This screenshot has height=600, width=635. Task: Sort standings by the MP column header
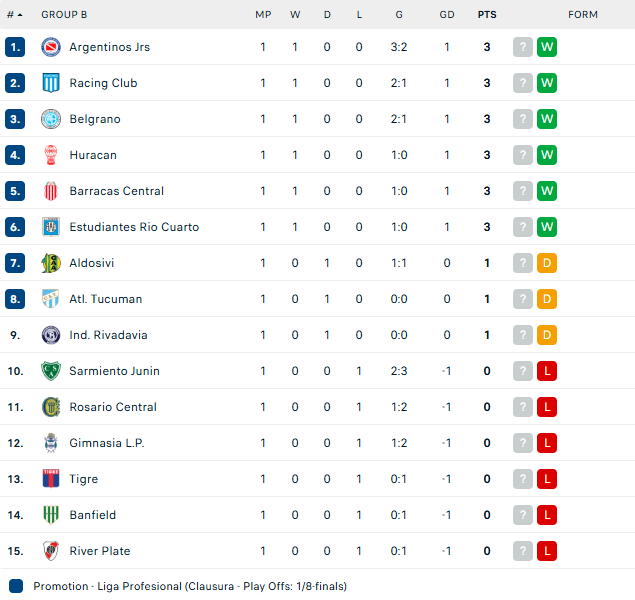point(263,15)
